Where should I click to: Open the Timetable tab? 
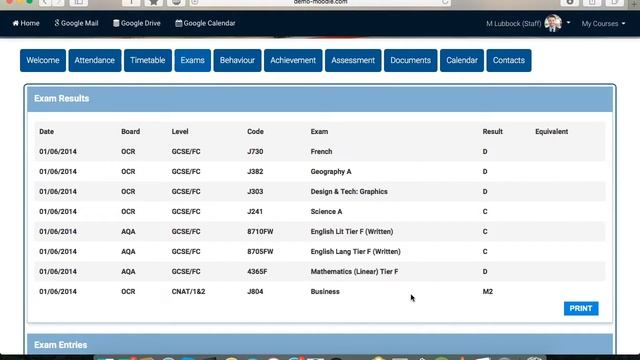(x=148, y=60)
